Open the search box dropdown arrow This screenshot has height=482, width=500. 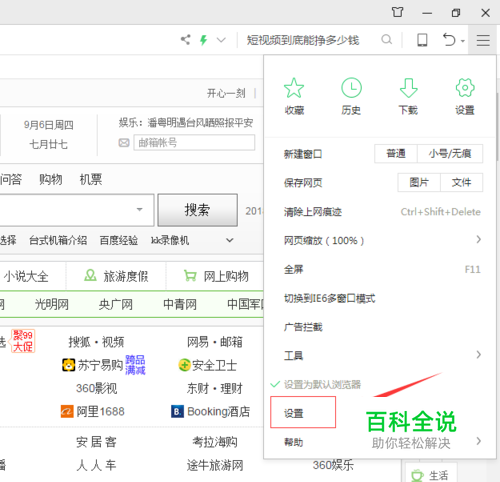click(140, 209)
